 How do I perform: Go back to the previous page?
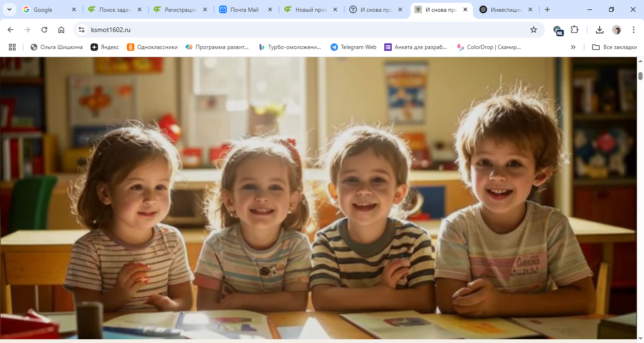pyautogui.click(x=10, y=30)
